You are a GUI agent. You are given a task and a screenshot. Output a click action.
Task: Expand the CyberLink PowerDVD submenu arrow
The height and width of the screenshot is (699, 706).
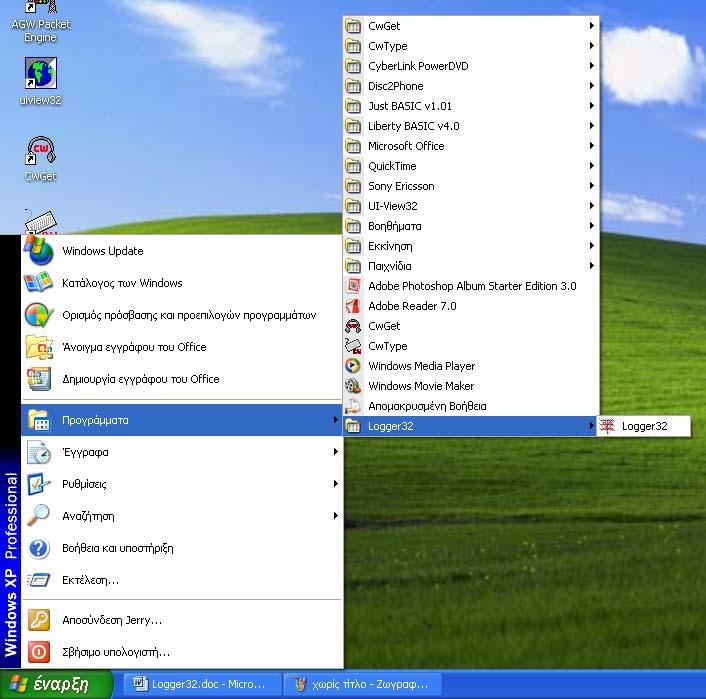(x=592, y=66)
